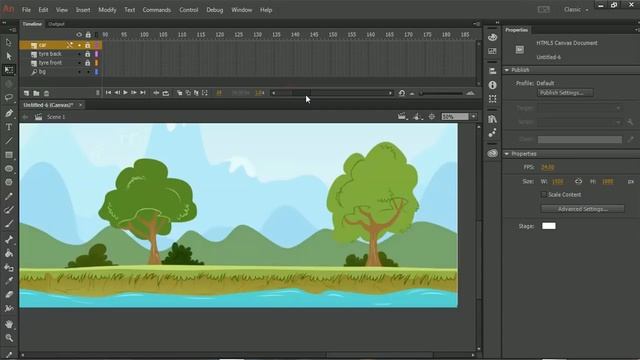Screen dimensions: 640x360
Task: Open the Stage color swatch
Action: tap(549, 226)
